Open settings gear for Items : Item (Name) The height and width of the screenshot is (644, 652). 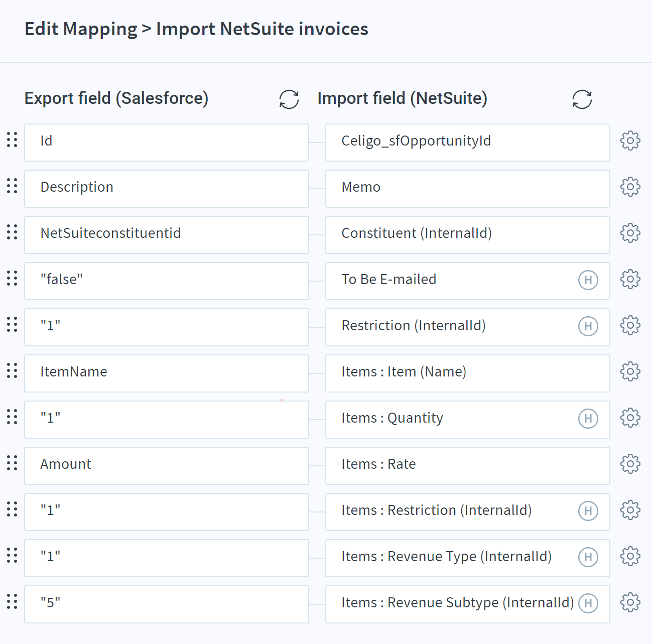click(x=630, y=371)
